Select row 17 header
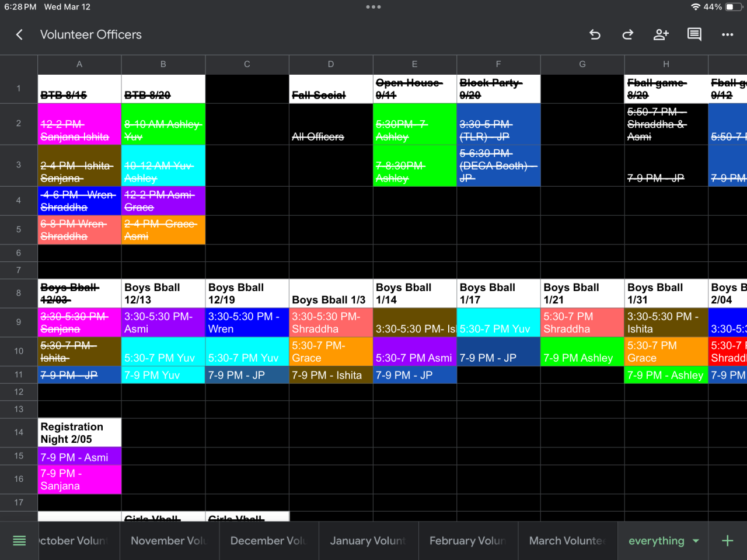This screenshot has height=560, width=747. coord(19,502)
